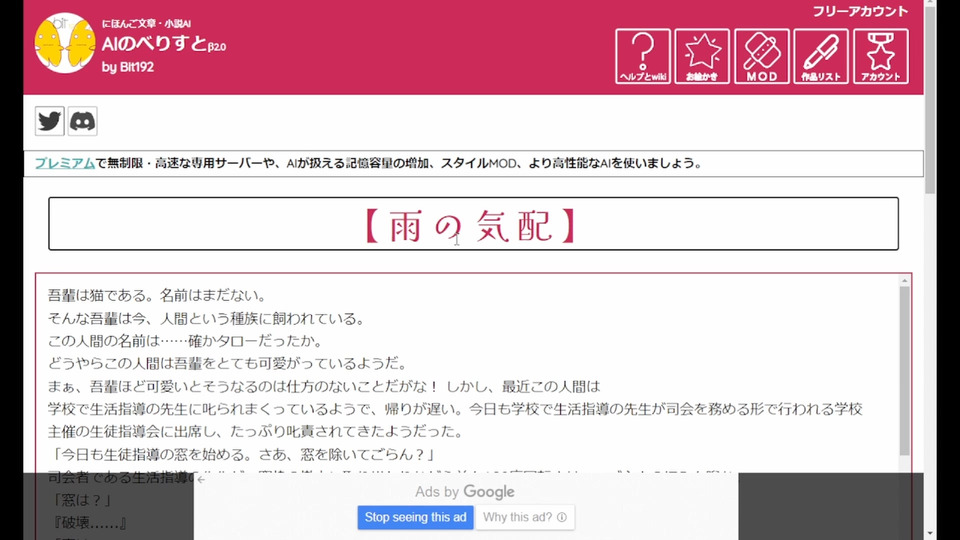Click the story text area scroll-up arrow
The width and height of the screenshot is (960, 540).
[904, 280]
